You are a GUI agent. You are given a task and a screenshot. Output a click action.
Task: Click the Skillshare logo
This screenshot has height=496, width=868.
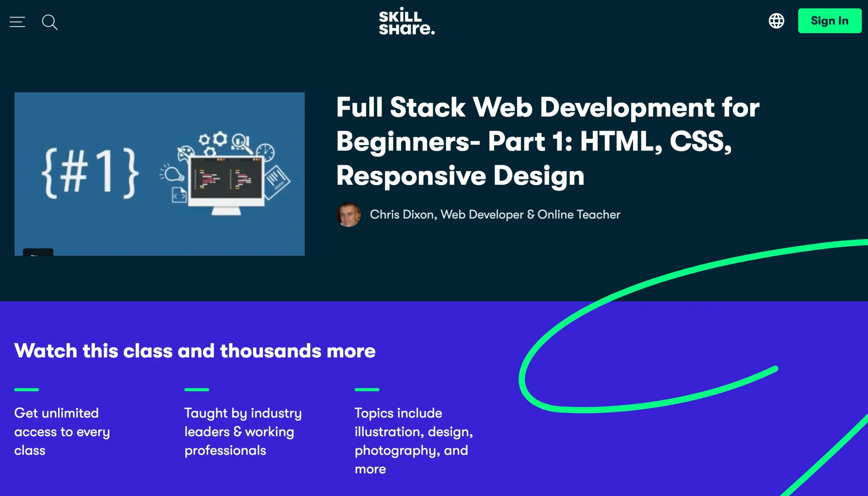pos(407,21)
